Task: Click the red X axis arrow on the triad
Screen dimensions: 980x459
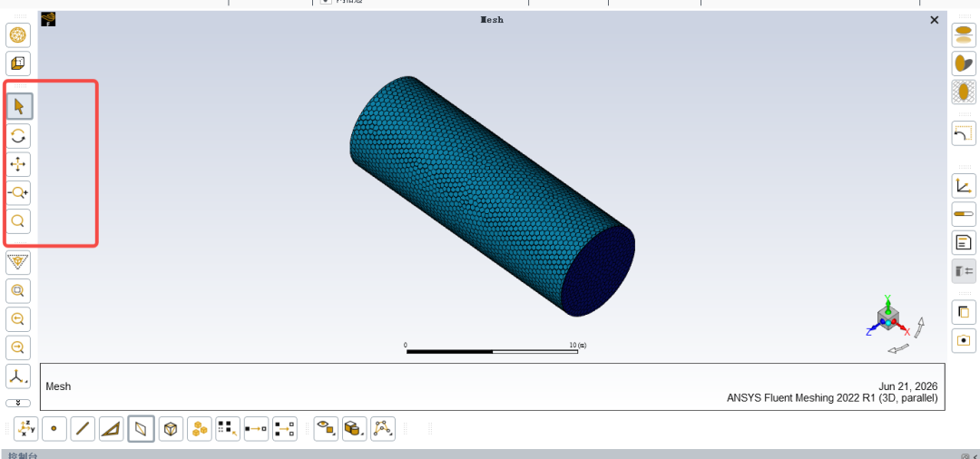Action: point(904,328)
